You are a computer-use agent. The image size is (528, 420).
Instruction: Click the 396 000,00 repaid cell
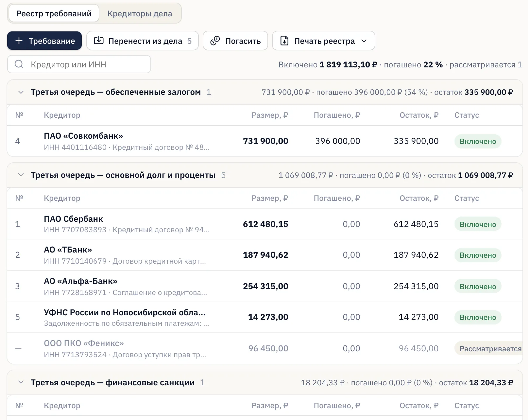coord(337,141)
